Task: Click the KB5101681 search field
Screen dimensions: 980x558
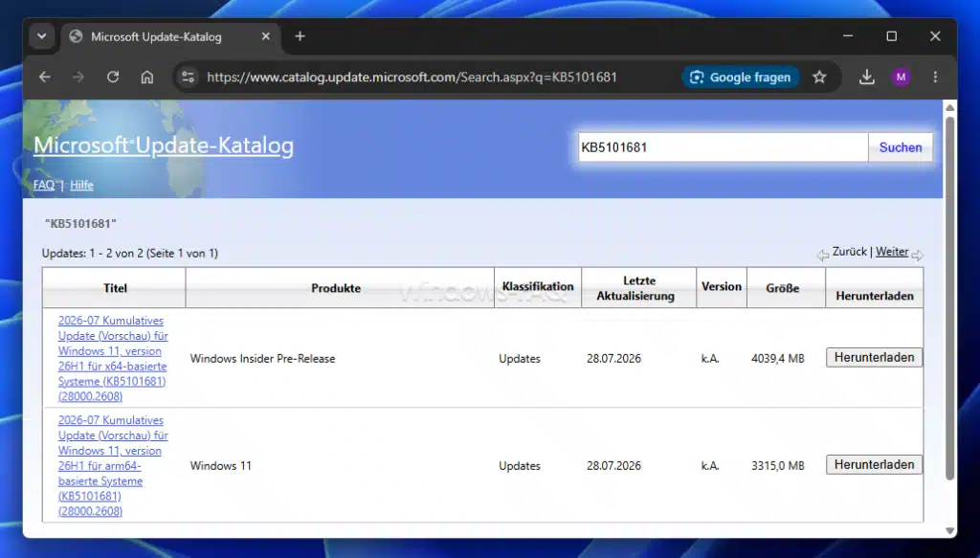Action: pyautogui.click(x=723, y=147)
